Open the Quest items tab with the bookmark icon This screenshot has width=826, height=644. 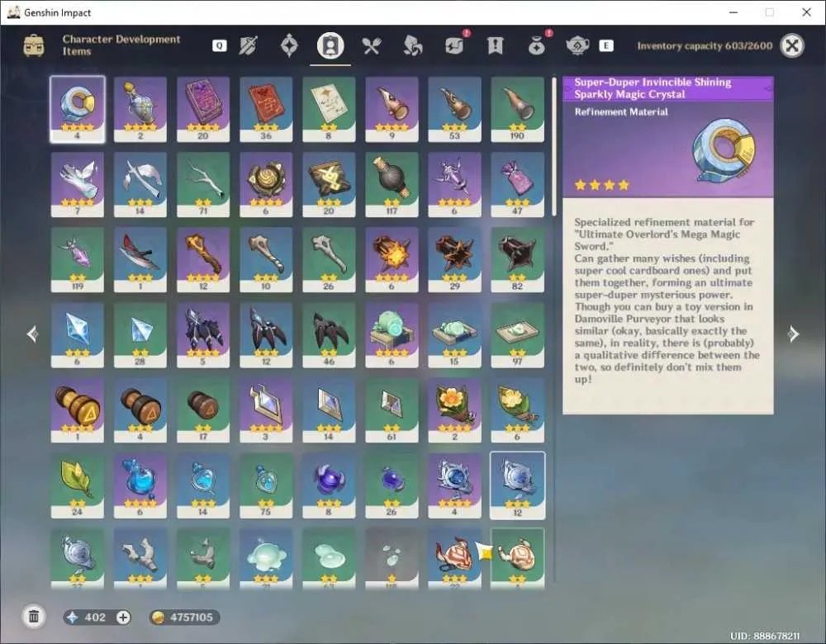495,45
